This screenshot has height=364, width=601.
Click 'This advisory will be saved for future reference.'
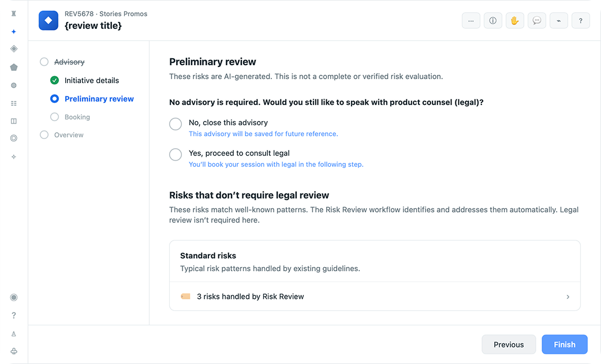(263, 134)
